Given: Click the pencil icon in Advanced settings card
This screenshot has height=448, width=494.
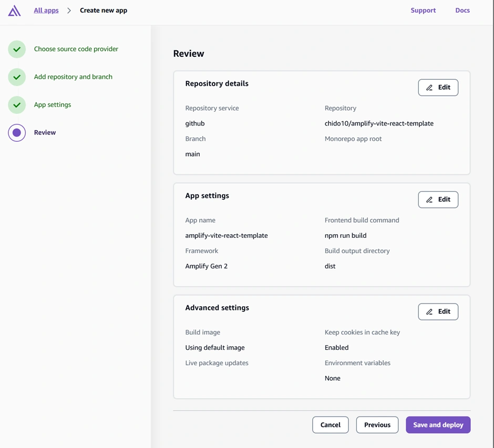Looking at the screenshot, I should [x=429, y=312].
